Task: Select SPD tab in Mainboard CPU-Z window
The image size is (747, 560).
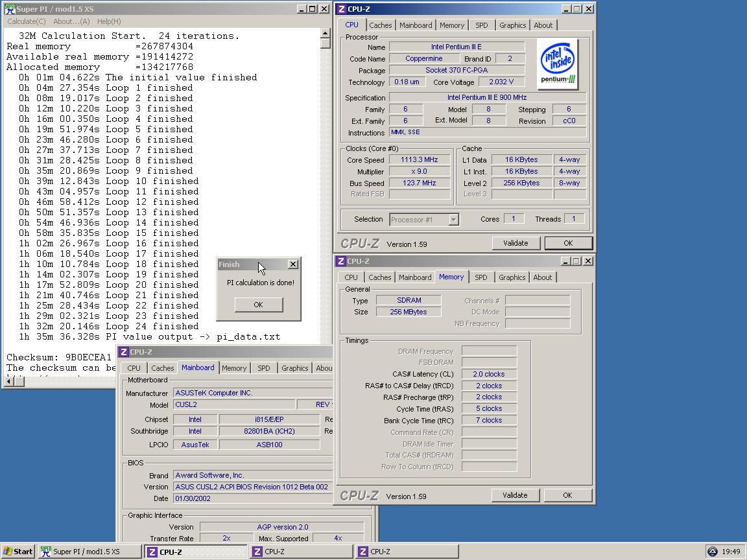Action: [x=264, y=368]
